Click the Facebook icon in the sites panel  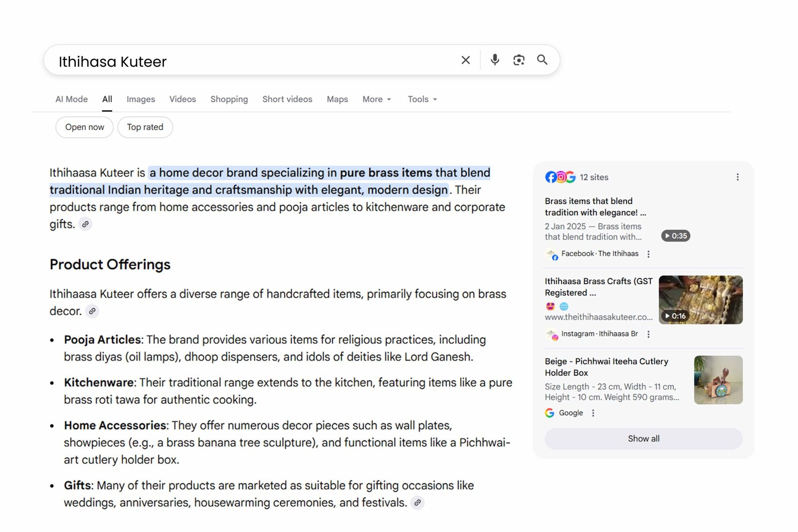[x=551, y=177]
